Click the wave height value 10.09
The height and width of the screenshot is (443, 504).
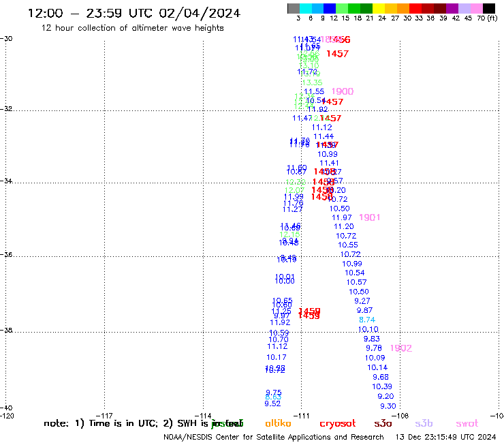[375, 358]
